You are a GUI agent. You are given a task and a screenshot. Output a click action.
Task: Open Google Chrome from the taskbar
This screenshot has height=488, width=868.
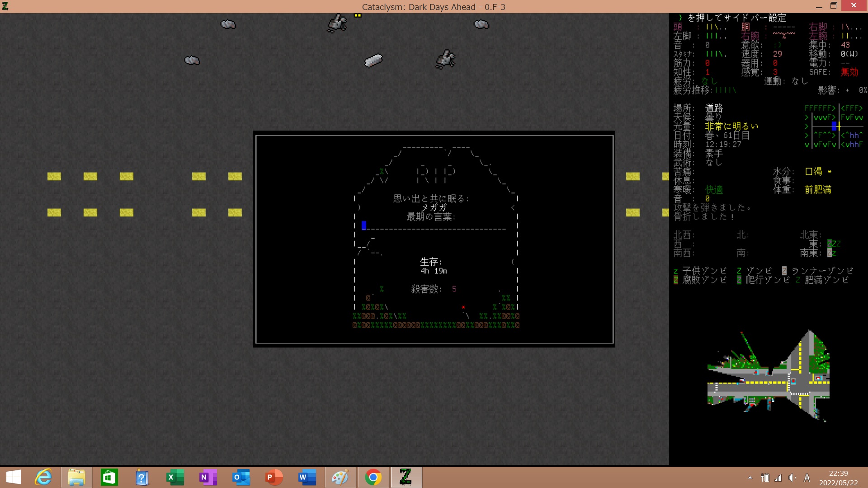(373, 477)
